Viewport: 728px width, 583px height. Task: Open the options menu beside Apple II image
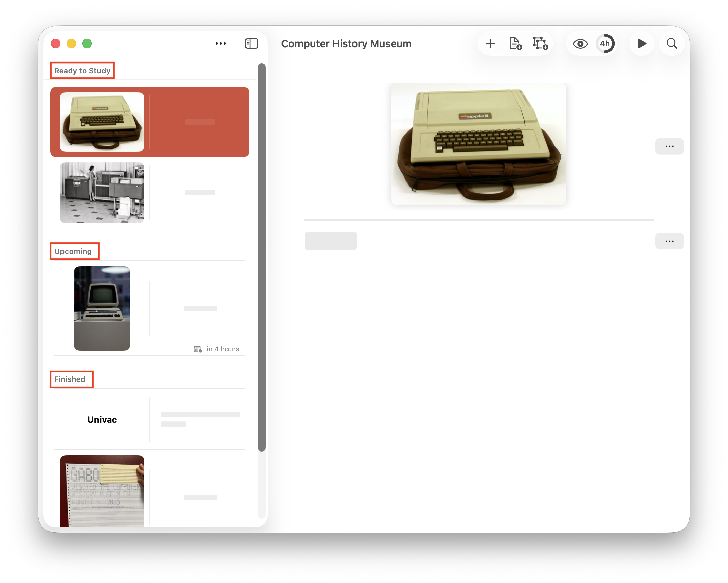(x=669, y=146)
